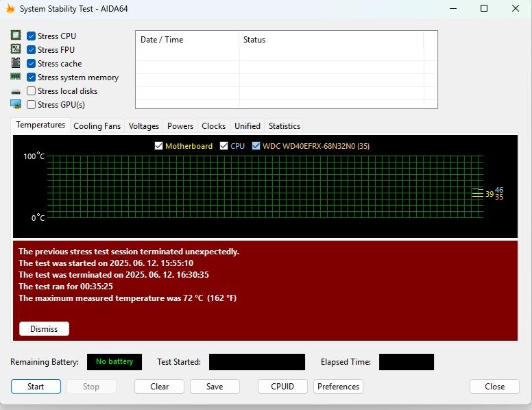Toggle the WDC WD40EFRX drive temperature checkbox
The width and height of the screenshot is (532, 410).
pyautogui.click(x=256, y=146)
